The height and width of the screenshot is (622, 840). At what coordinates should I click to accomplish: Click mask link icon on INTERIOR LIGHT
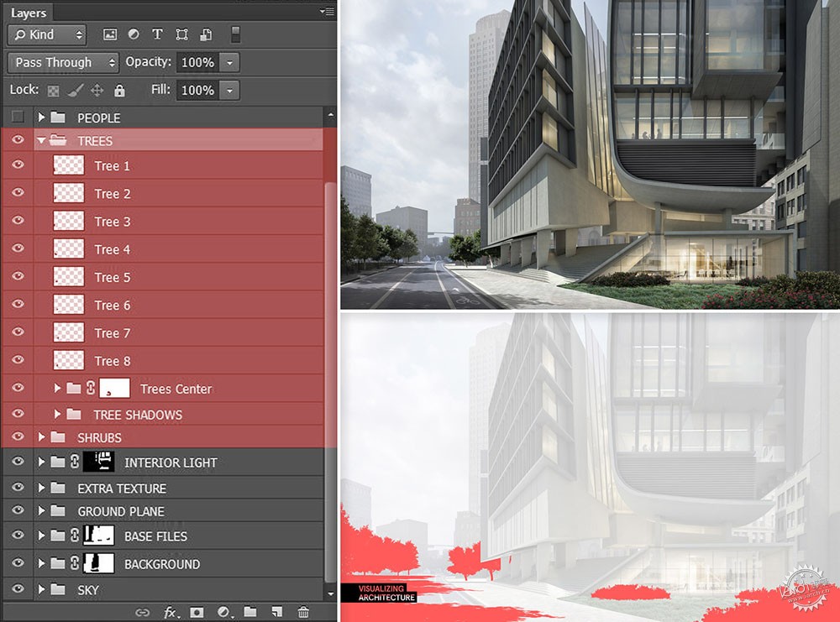pyautogui.click(x=75, y=462)
